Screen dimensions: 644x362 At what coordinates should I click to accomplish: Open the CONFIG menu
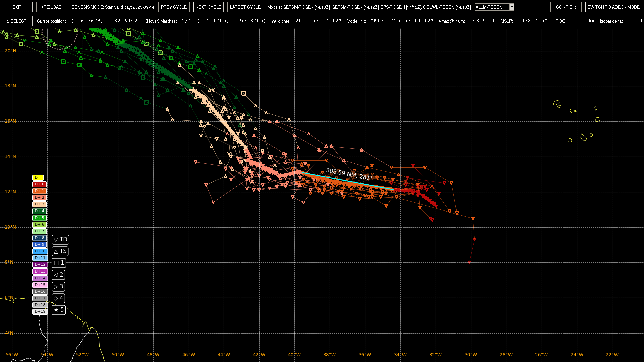(566, 7)
